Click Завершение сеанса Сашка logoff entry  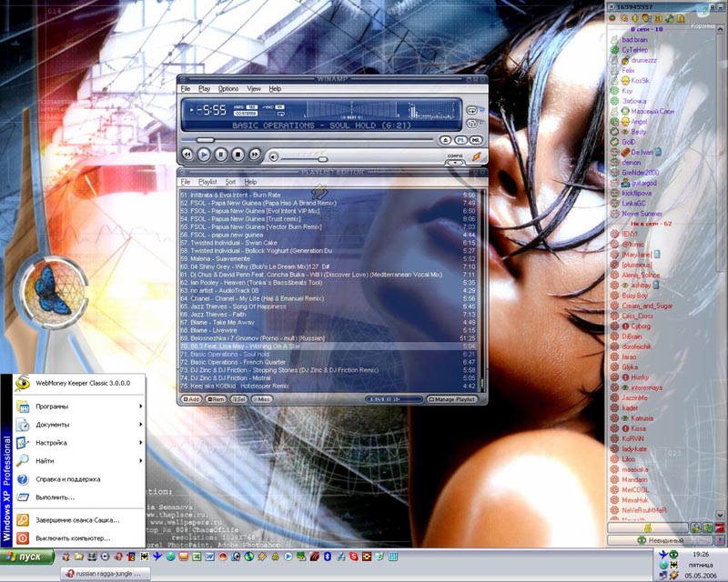pos(79,520)
